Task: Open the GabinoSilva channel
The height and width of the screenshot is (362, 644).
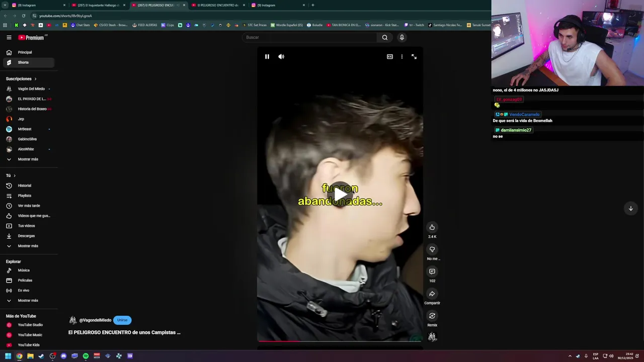Action: click(x=29, y=139)
